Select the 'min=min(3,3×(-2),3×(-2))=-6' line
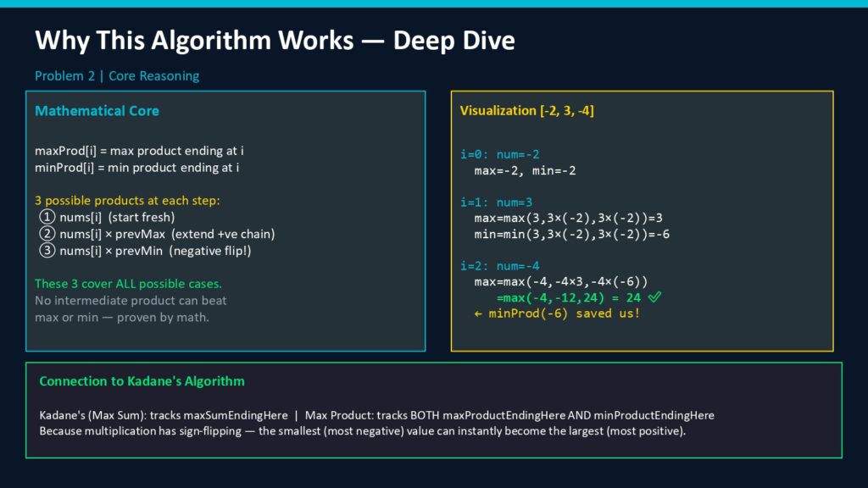868x488 pixels. click(x=572, y=234)
